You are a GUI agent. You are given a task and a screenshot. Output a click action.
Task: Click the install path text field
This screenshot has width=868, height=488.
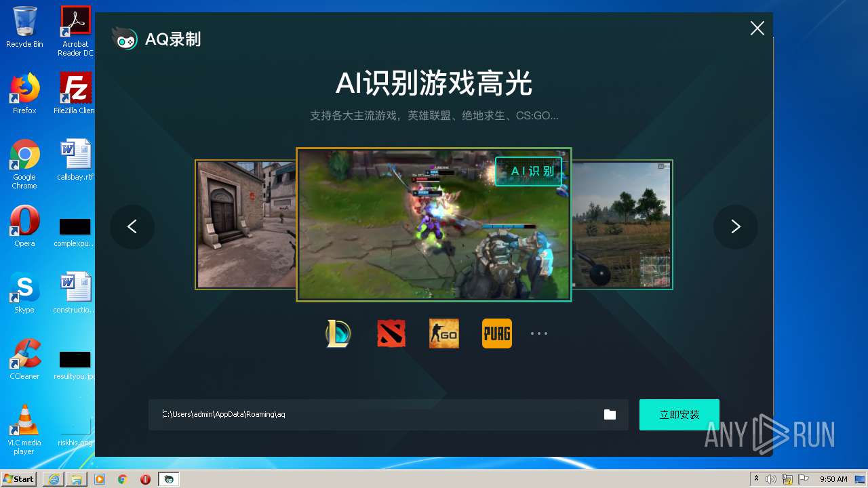coord(389,415)
